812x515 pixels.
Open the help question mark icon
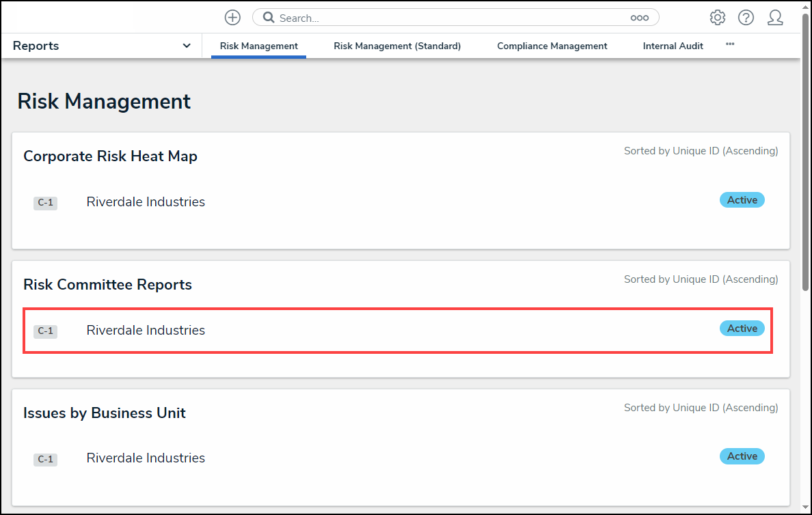tap(746, 18)
